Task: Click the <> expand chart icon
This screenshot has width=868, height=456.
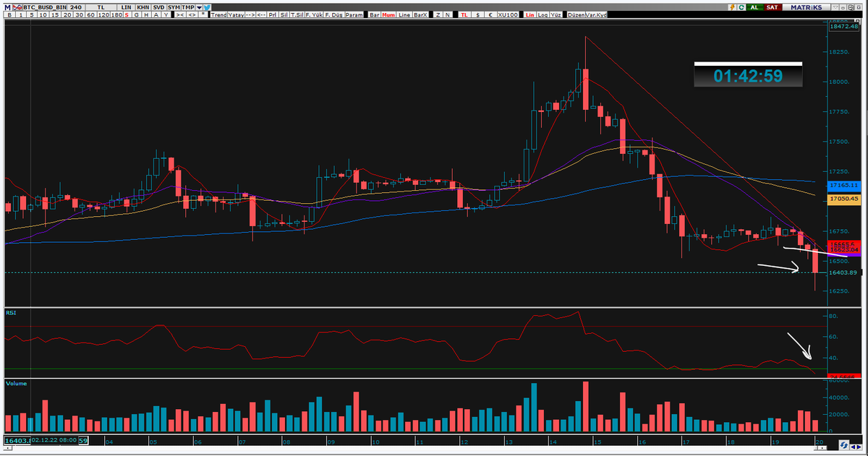Action: [x=192, y=15]
